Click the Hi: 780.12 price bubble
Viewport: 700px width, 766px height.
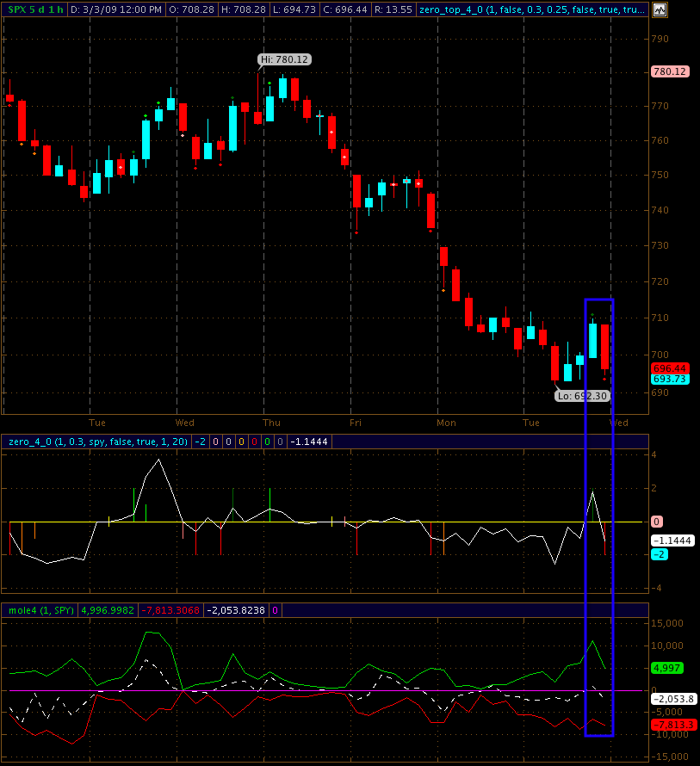click(284, 59)
